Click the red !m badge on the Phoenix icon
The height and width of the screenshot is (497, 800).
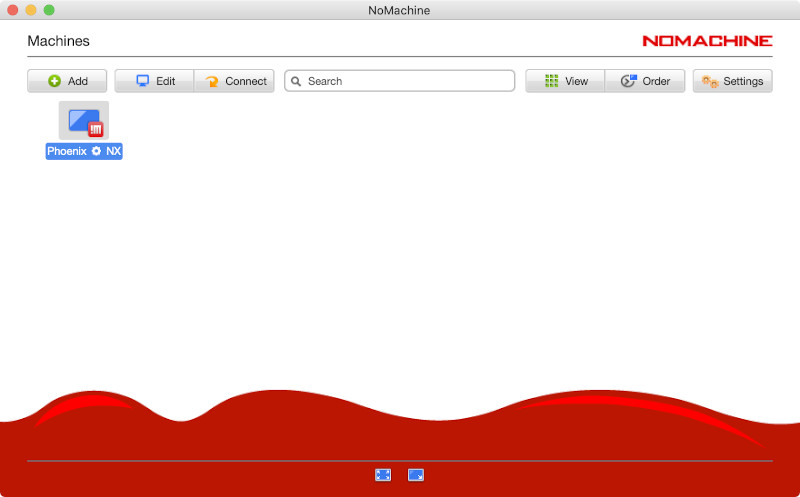pos(96,129)
